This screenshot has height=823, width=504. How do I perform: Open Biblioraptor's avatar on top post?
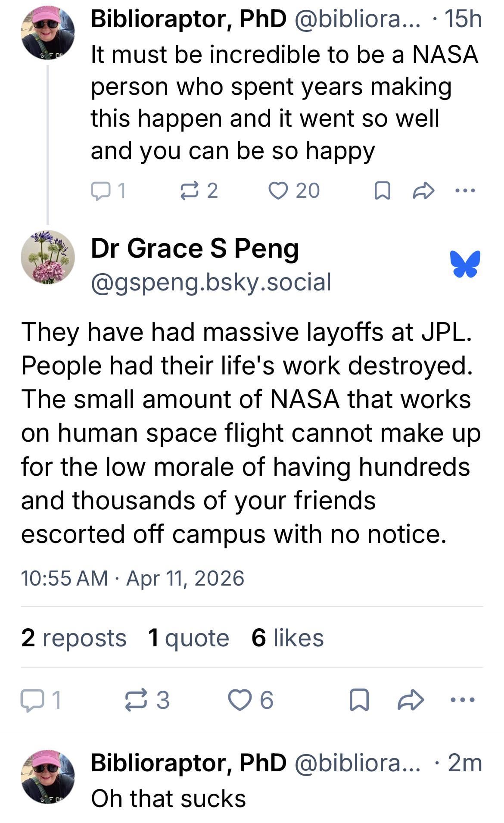click(48, 33)
